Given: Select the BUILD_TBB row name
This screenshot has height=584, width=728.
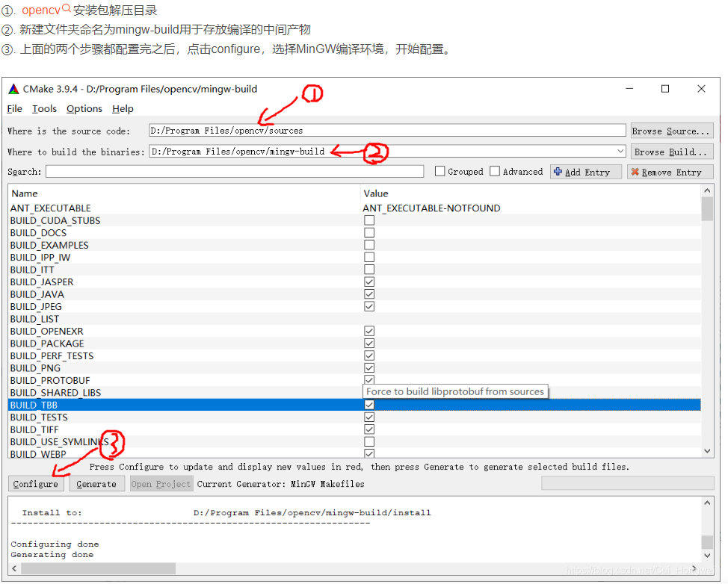Looking at the screenshot, I should (34, 405).
